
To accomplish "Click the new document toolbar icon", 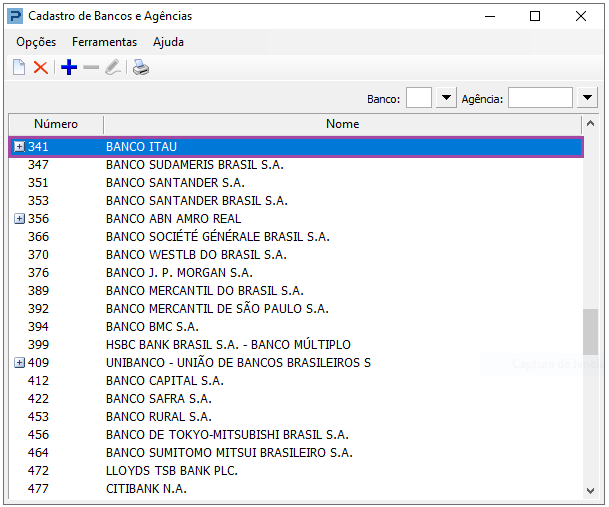I will click(19, 67).
